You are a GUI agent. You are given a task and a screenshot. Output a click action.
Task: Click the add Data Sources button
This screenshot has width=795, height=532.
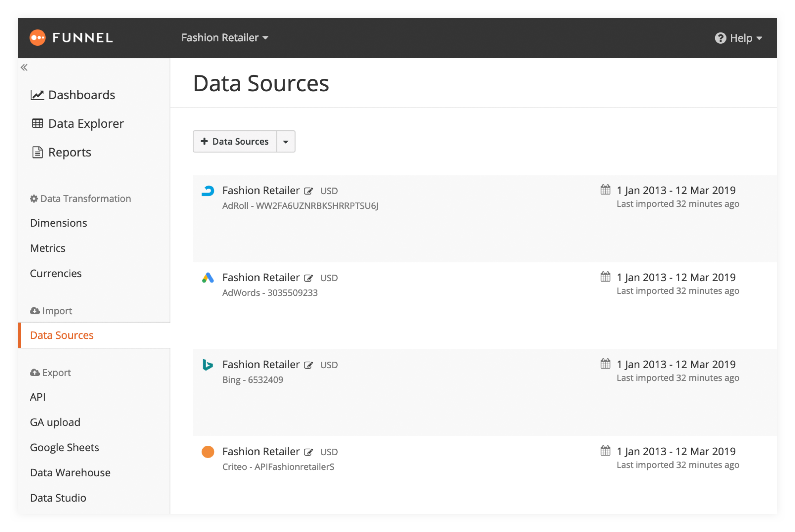coord(235,141)
